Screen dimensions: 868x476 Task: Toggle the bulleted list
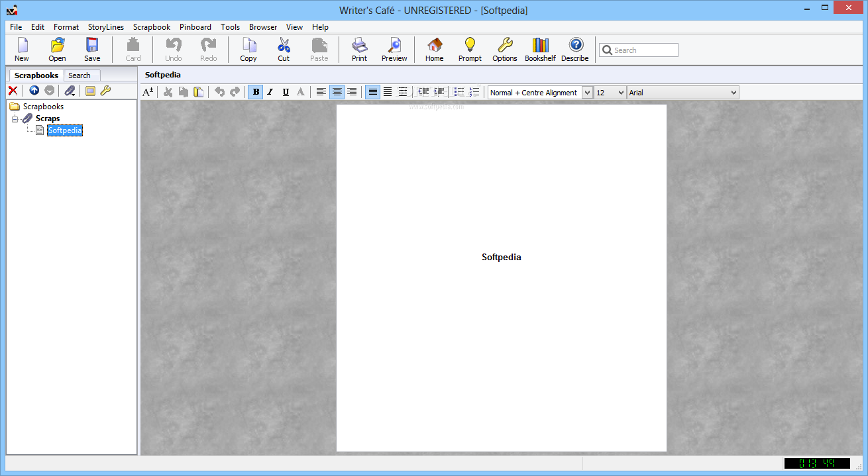459,92
